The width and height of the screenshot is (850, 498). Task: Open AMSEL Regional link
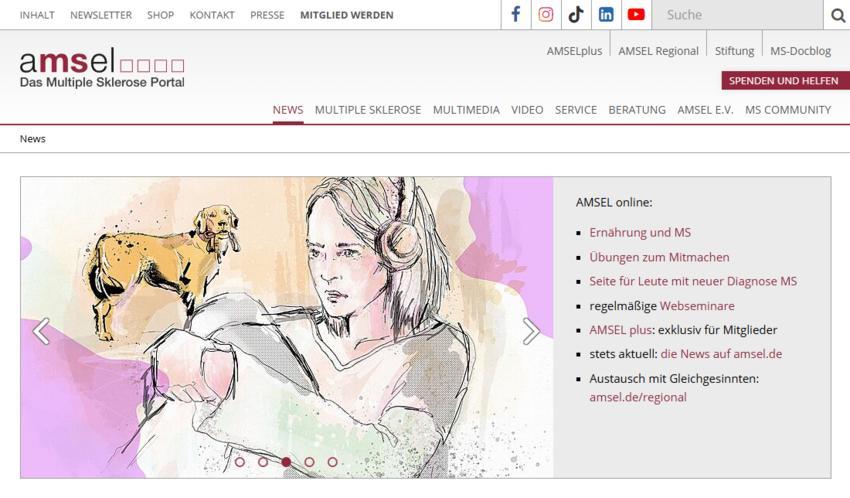pyautogui.click(x=658, y=51)
